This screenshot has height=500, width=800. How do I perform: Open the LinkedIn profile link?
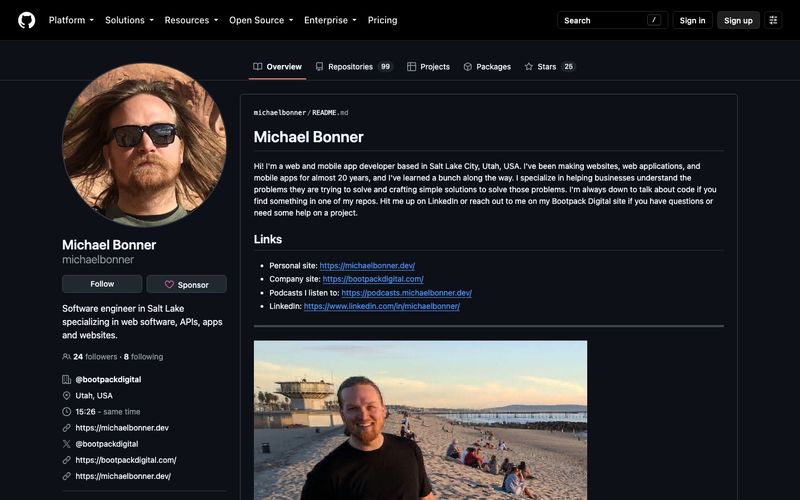382,306
